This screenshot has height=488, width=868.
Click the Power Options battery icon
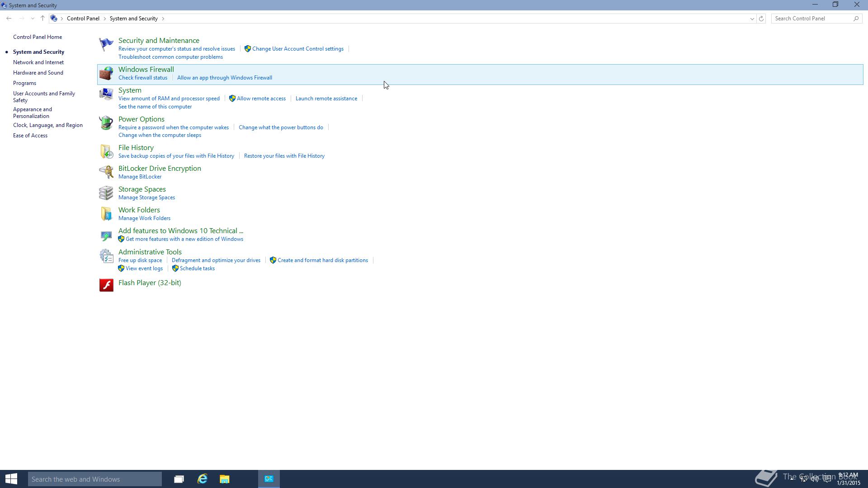[106, 123]
